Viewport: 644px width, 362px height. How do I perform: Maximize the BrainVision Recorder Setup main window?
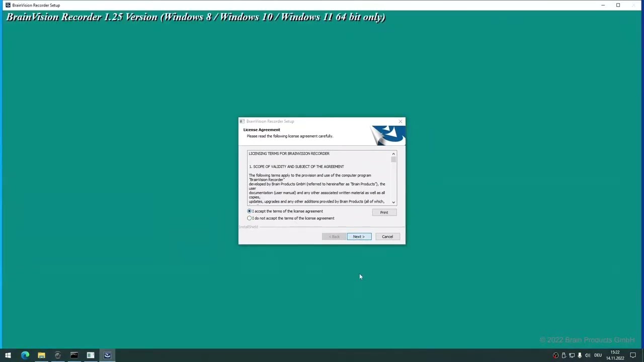point(618,5)
